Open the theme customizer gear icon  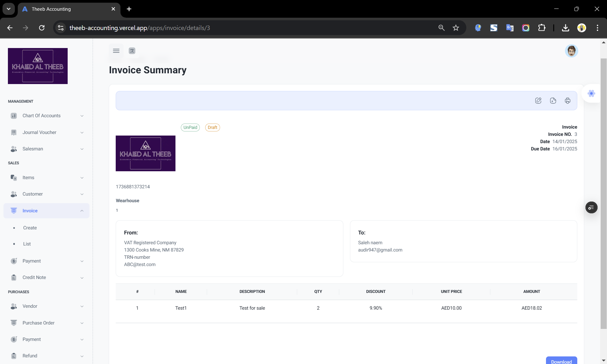(x=591, y=94)
